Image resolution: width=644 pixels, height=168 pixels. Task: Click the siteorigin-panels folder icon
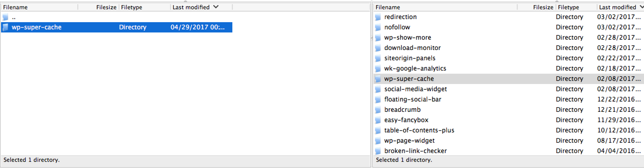coord(378,58)
